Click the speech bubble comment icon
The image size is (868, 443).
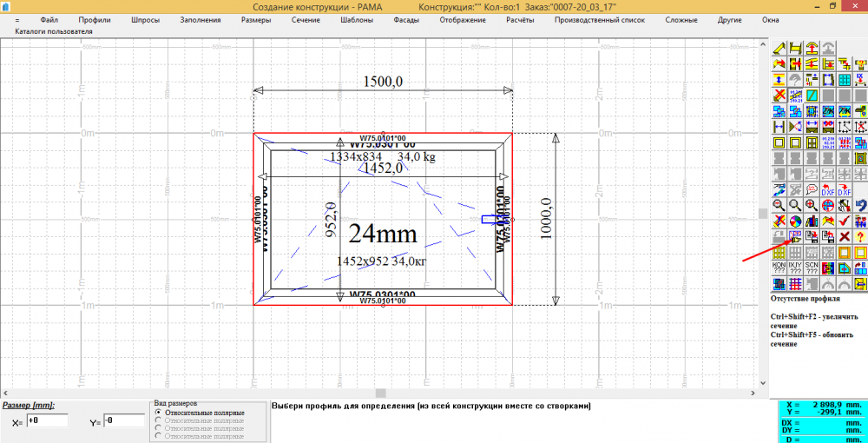coord(812,189)
